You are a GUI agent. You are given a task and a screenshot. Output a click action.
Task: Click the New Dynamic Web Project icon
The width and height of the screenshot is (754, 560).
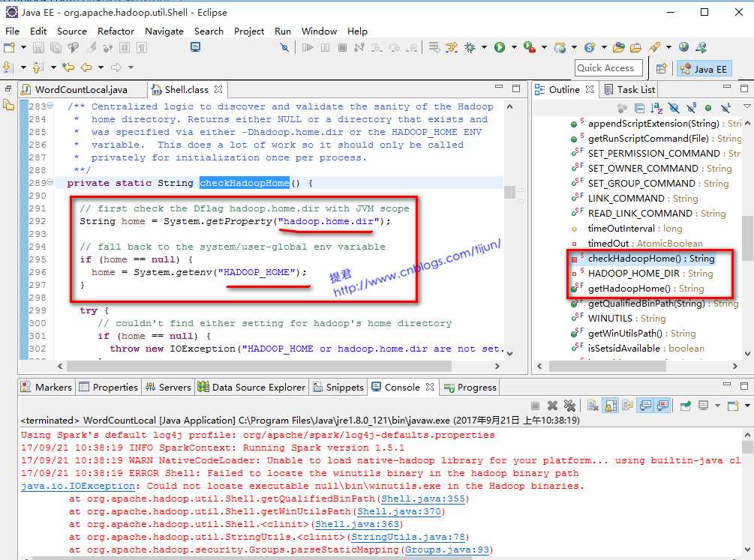click(x=560, y=47)
